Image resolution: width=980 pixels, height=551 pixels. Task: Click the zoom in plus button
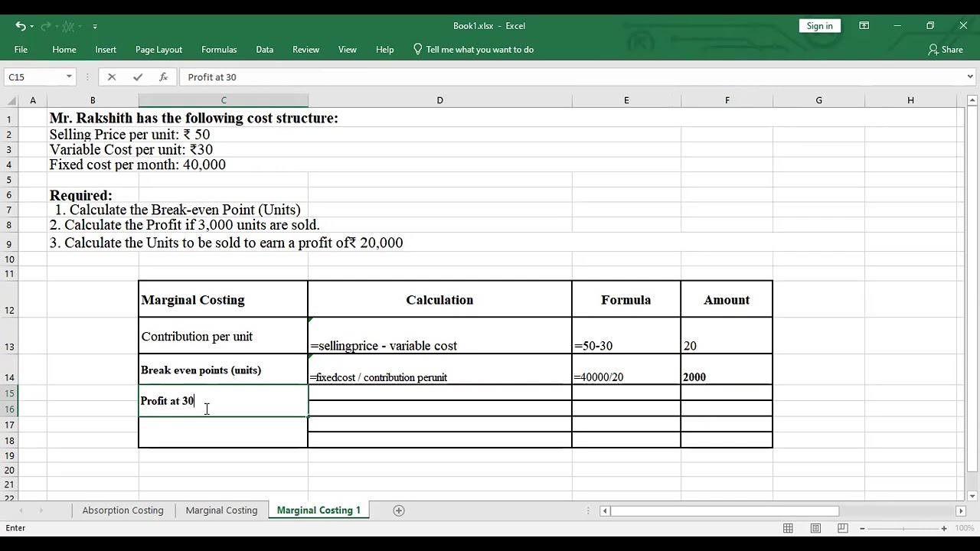click(944, 528)
